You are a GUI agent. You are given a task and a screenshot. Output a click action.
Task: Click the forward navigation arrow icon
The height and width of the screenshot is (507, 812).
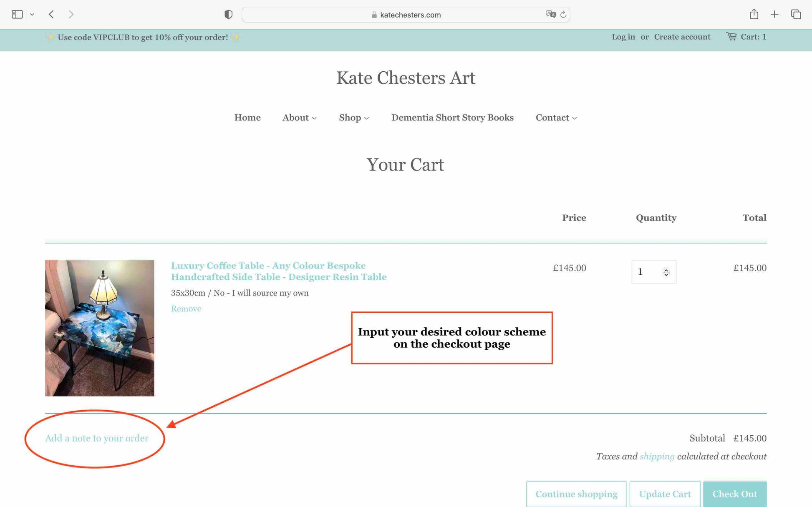[70, 14]
